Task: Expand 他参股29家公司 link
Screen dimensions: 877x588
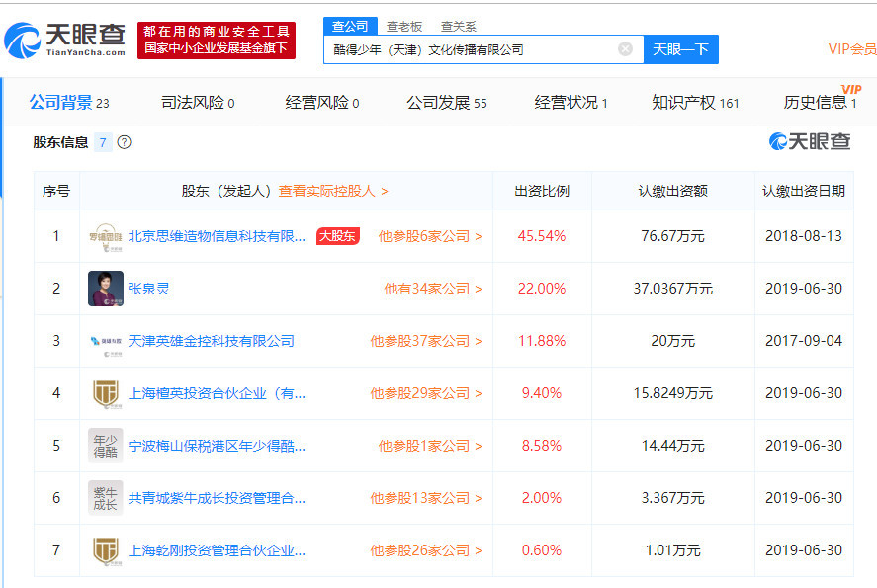Action: click(425, 393)
